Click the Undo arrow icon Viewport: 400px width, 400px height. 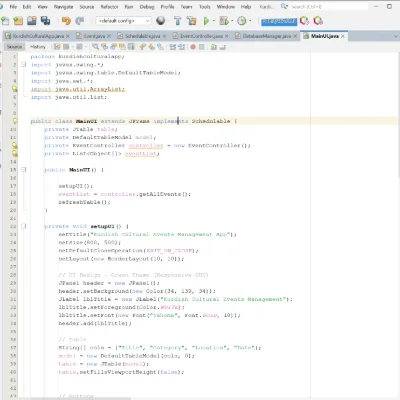pyautogui.click(x=66, y=21)
